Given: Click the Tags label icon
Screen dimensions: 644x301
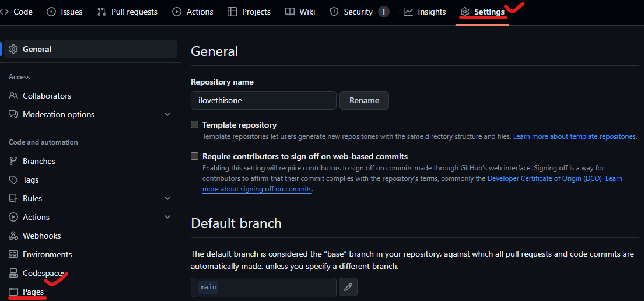Looking at the screenshot, I should 13,180.
